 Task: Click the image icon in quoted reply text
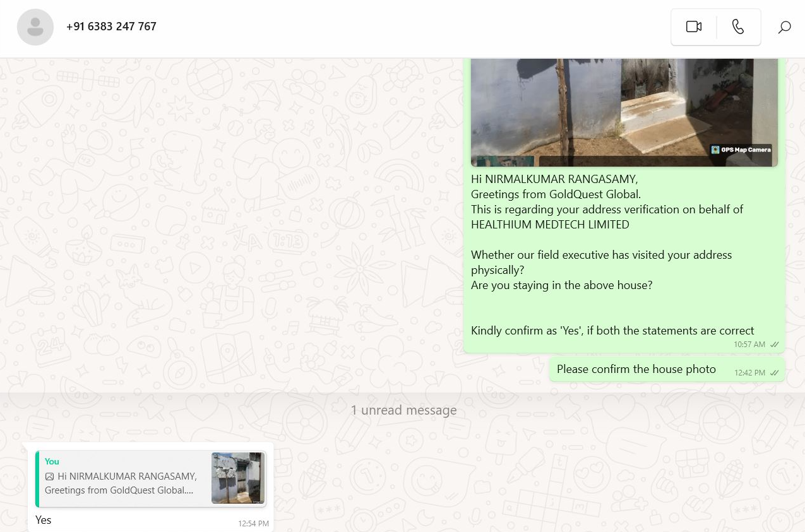(x=50, y=476)
